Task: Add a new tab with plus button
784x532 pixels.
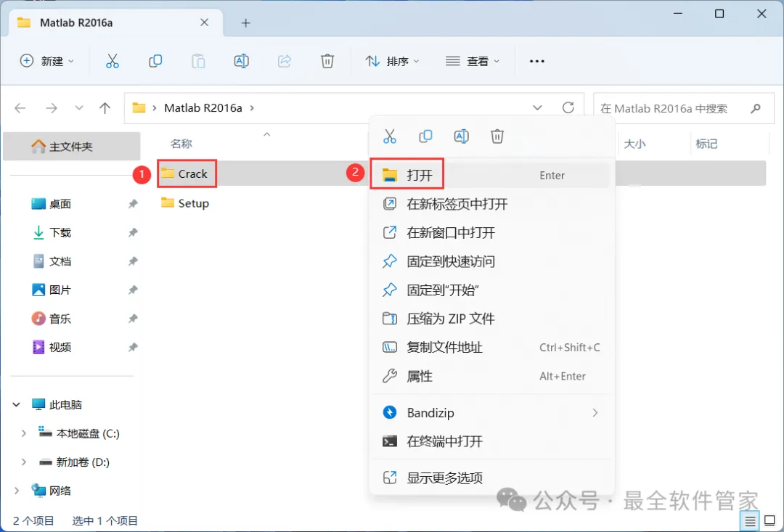Action: coord(245,22)
